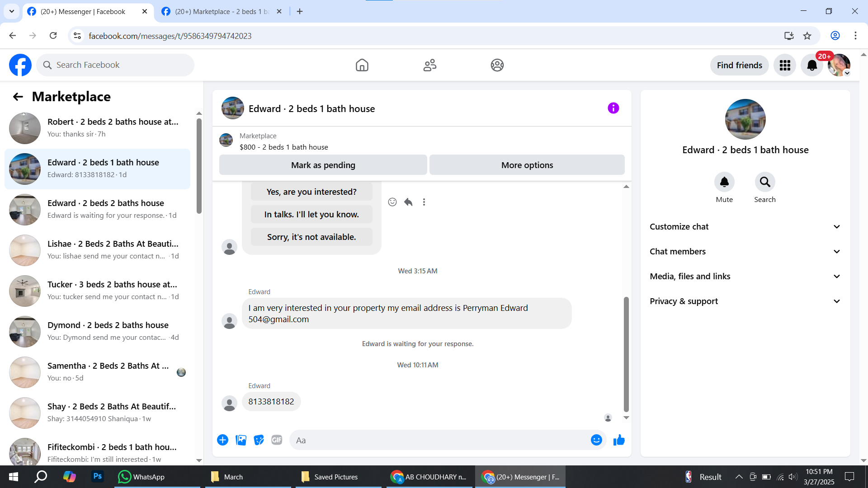The image size is (868, 488).
Task: Reply to the quick-reply message
Action: click(408, 202)
